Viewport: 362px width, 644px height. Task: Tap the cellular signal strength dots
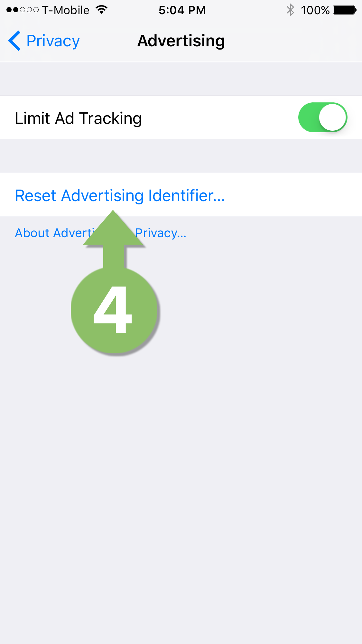click(x=23, y=10)
